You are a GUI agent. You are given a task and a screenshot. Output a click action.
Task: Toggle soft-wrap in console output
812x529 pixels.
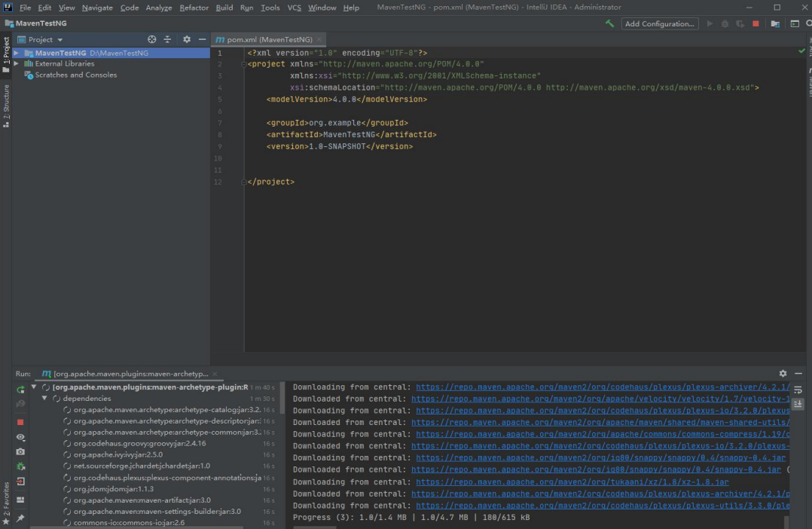(x=798, y=390)
